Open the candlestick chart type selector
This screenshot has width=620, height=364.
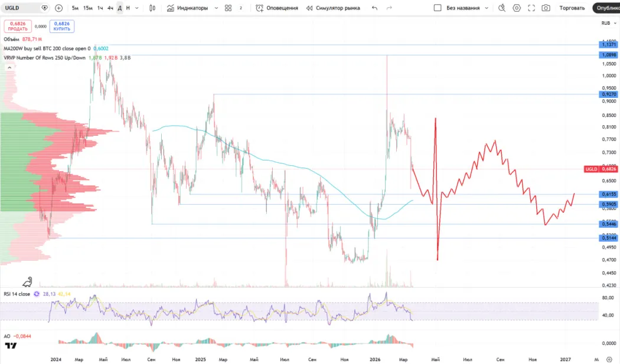(152, 8)
